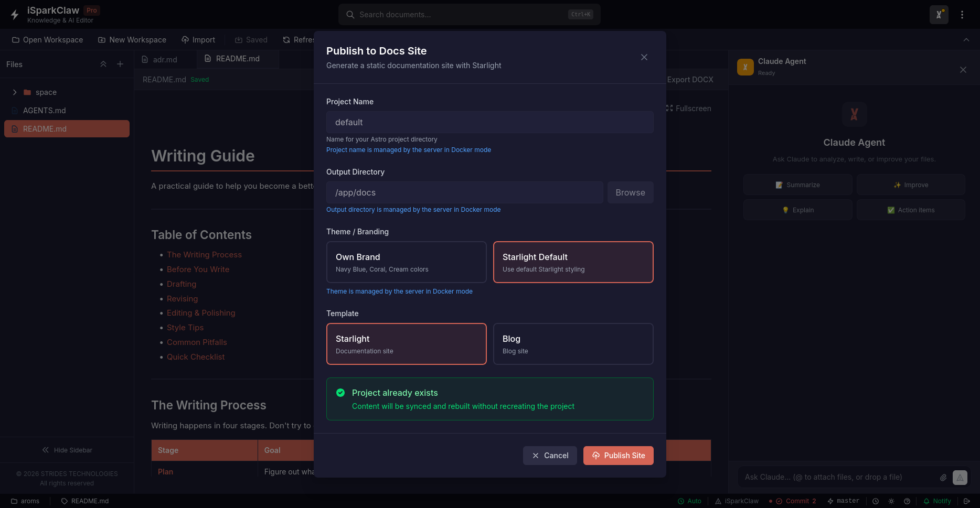Choose the Starlight documentation template
980x508 pixels.
407,344
